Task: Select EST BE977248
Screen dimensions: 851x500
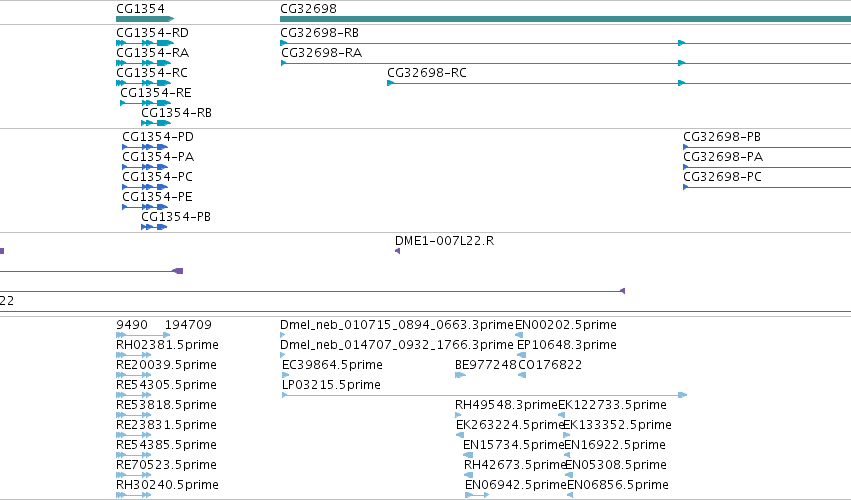Action: tap(486, 365)
